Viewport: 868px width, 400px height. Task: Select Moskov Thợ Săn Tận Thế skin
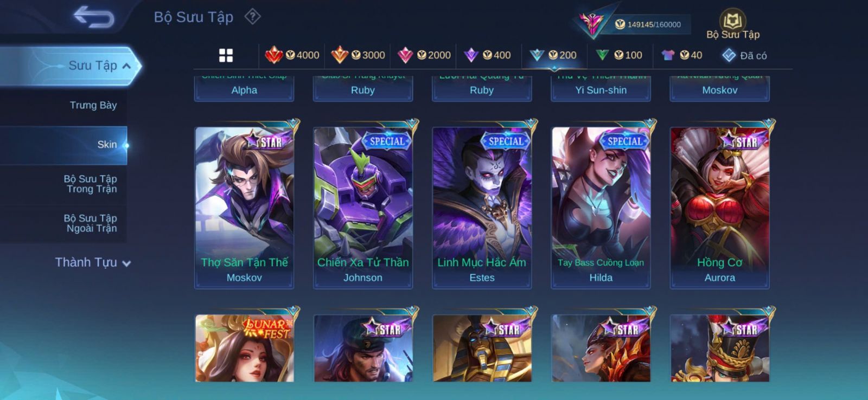point(244,208)
